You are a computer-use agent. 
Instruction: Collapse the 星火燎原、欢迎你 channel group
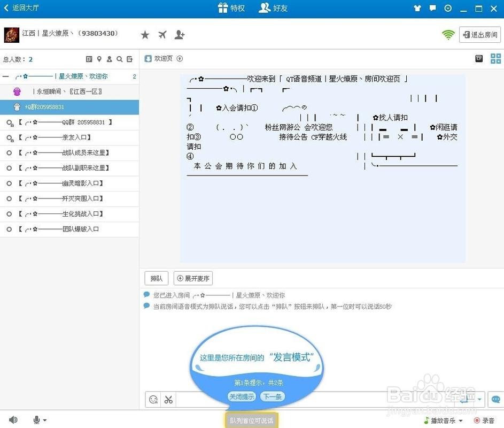pyautogui.click(x=6, y=77)
